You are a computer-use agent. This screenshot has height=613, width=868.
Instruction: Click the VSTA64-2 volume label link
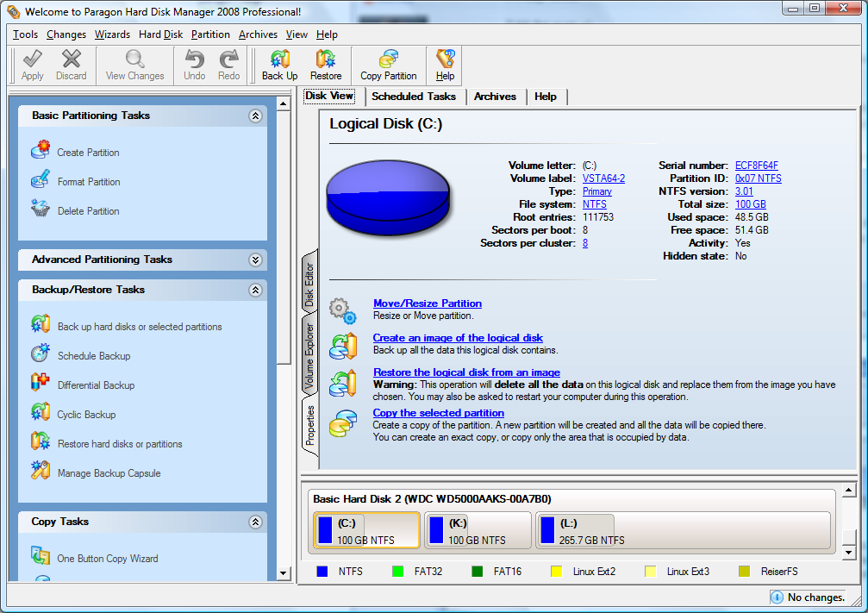pos(603,178)
